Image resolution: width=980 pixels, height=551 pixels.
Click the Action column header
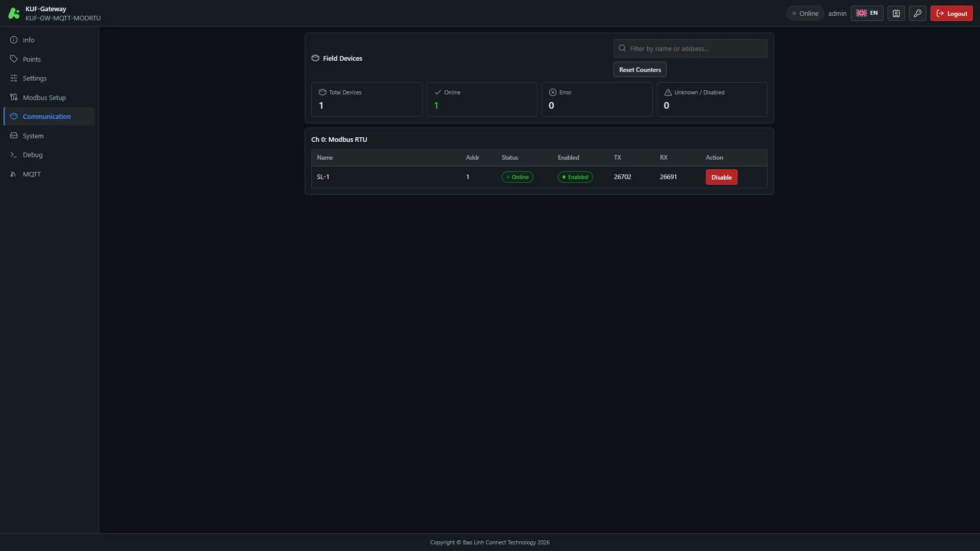pyautogui.click(x=714, y=158)
